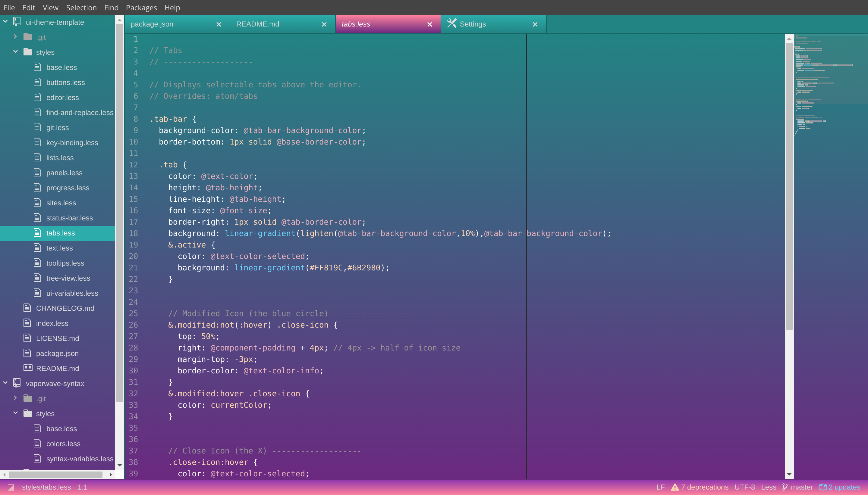
Task: Click the status bar modified-file icon at left
Action: click(x=11, y=487)
